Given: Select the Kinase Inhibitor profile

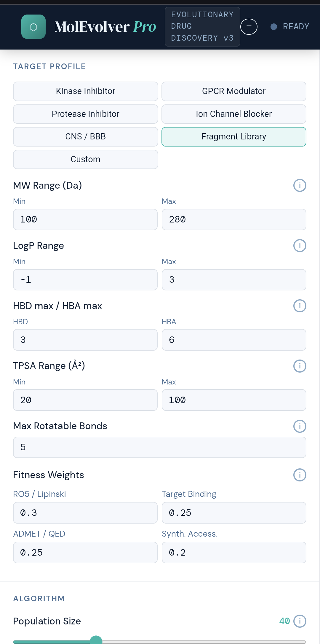Looking at the screenshot, I should pos(85,91).
